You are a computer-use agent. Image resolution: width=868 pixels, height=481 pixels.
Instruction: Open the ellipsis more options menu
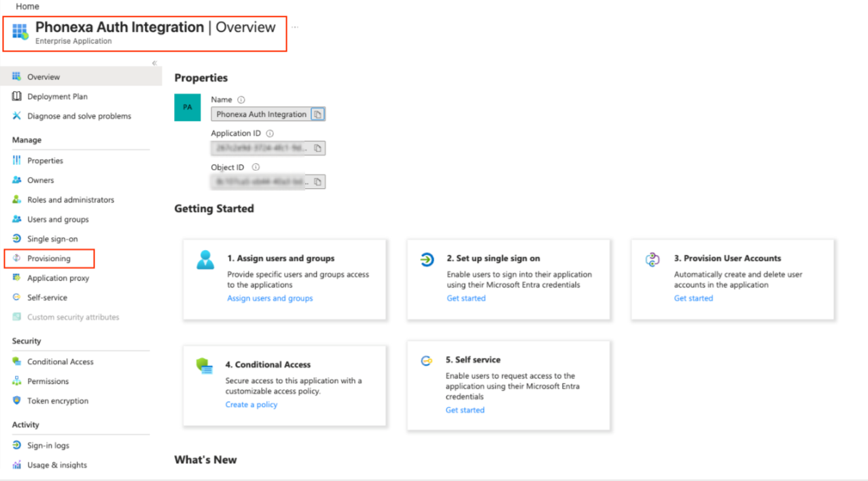(295, 28)
